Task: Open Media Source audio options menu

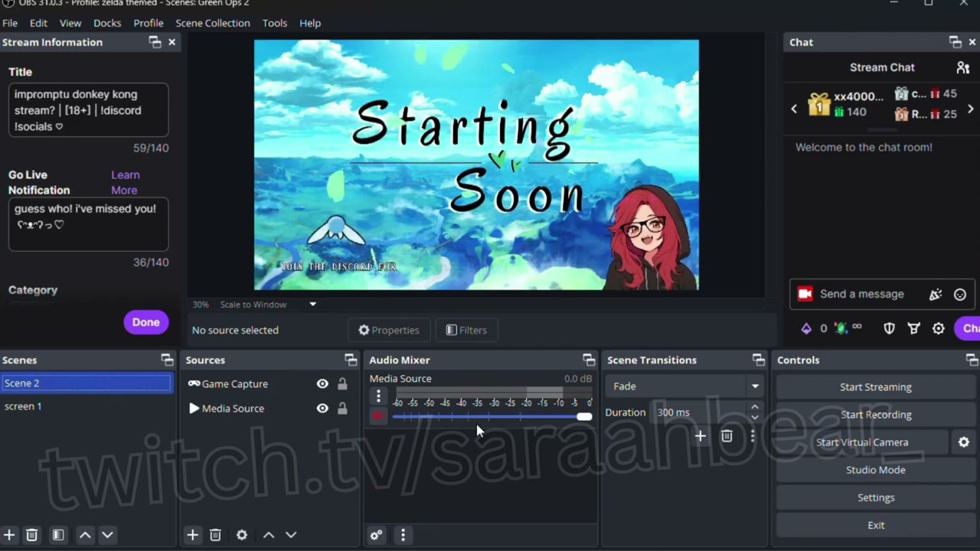Action: (x=378, y=396)
